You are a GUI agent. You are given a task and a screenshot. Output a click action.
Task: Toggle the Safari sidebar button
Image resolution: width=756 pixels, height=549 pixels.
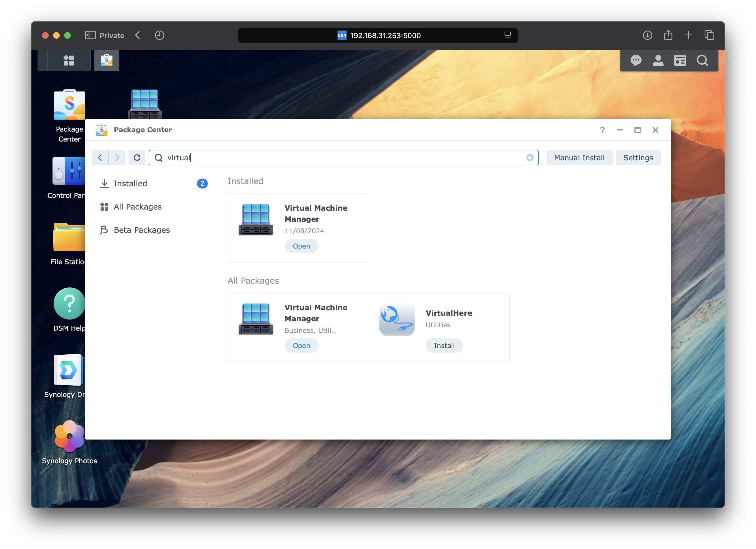tap(90, 35)
